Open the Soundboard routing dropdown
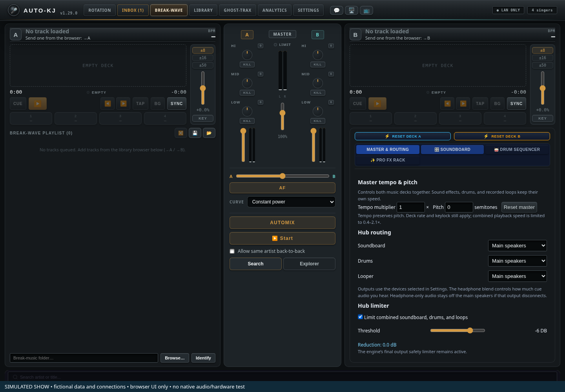The image size is (565, 392). click(518, 246)
